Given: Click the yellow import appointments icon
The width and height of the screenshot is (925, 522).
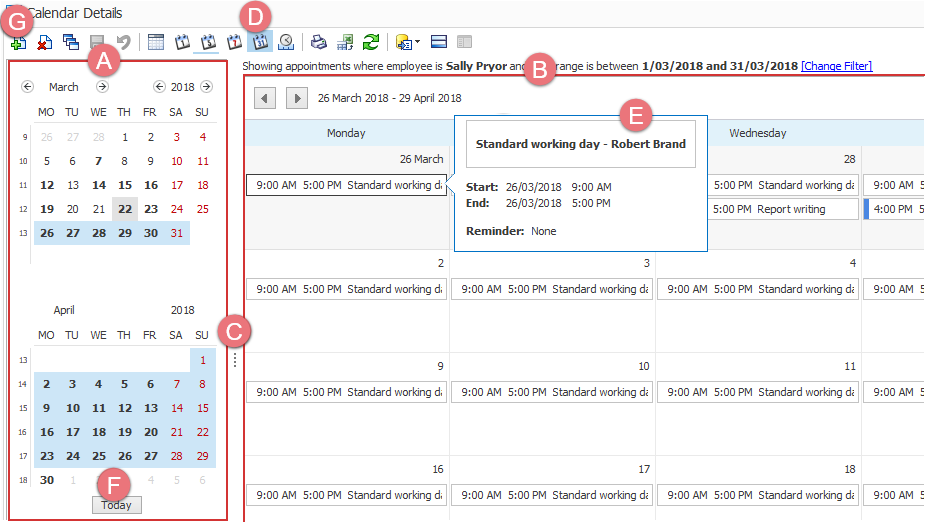Looking at the screenshot, I should (x=404, y=42).
